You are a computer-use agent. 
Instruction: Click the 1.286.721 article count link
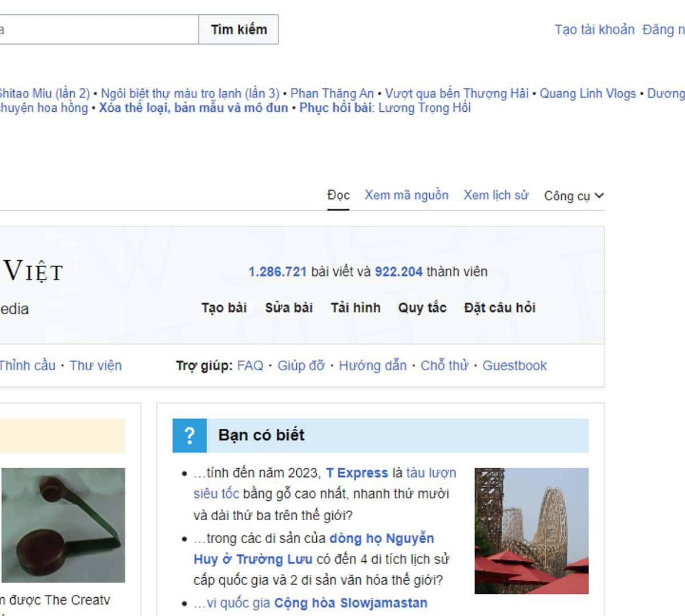277,272
